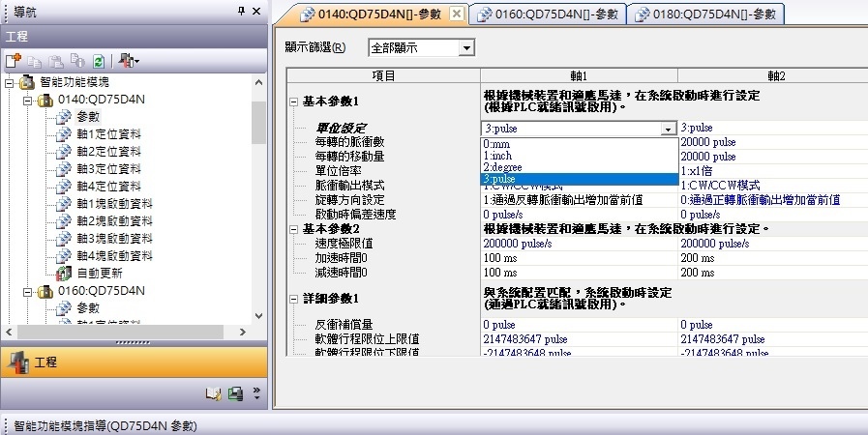Click axis 2 反衝補償量 0 pulse cell
This screenshot has height=435, width=868.
[773, 325]
